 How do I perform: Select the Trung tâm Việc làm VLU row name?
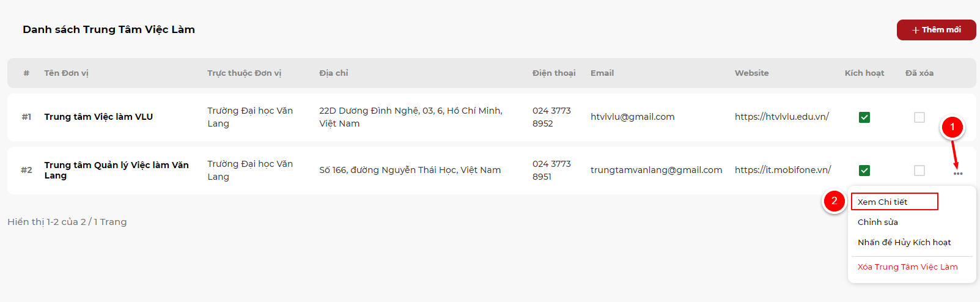click(x=98, y=117)
